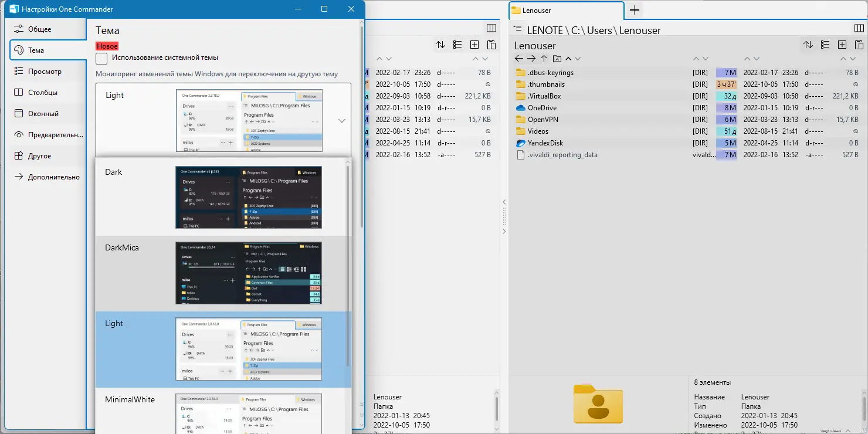The width and height of the screenshot is (868, 434).
Task: Go up one level with the up arrow
Action: (544, 59)
